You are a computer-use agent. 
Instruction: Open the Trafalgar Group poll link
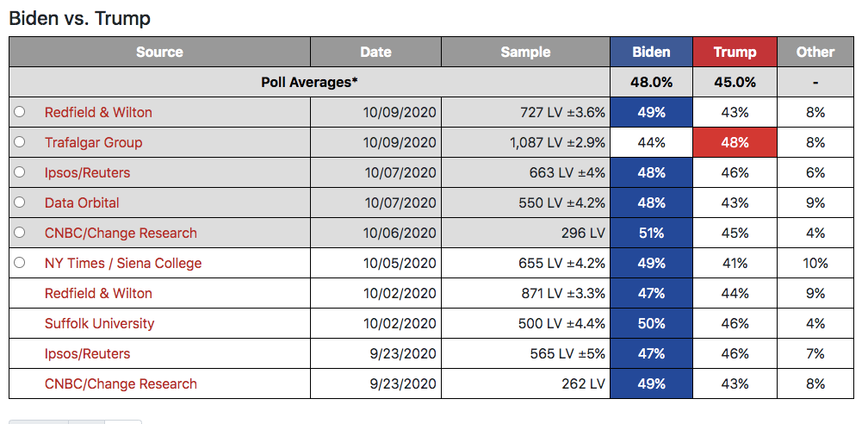[94, 142]
